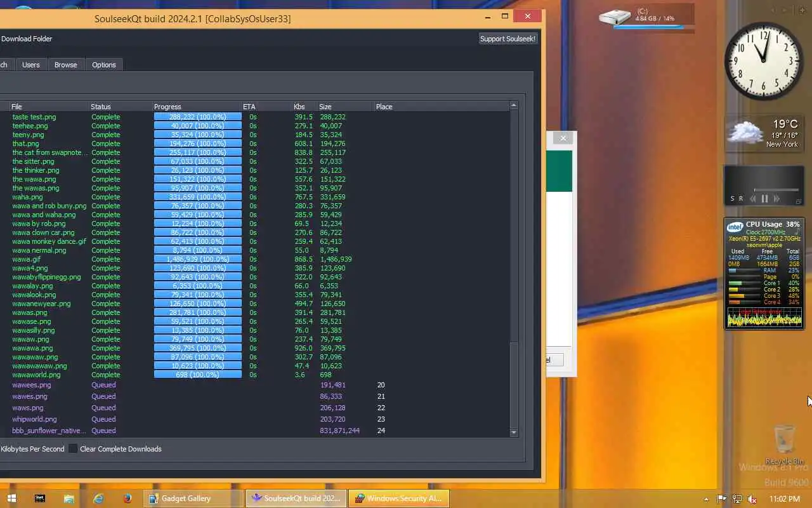Open the New York weather gadget
The image size is (812, 508).
764,133
